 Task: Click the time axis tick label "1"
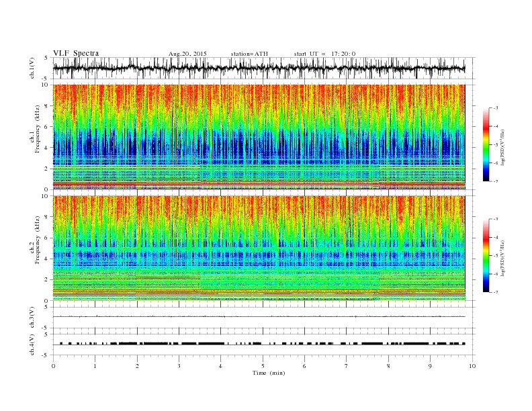click(x=95, y=366)
